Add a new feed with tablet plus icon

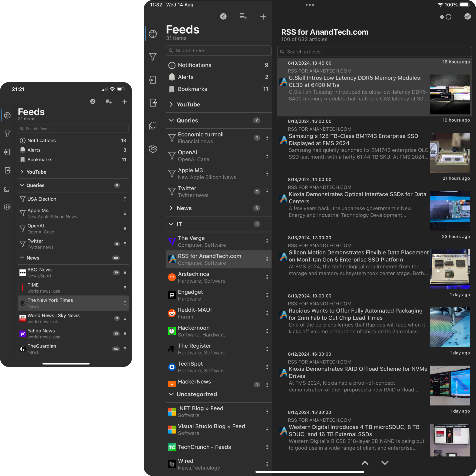(x=263, y=17)
